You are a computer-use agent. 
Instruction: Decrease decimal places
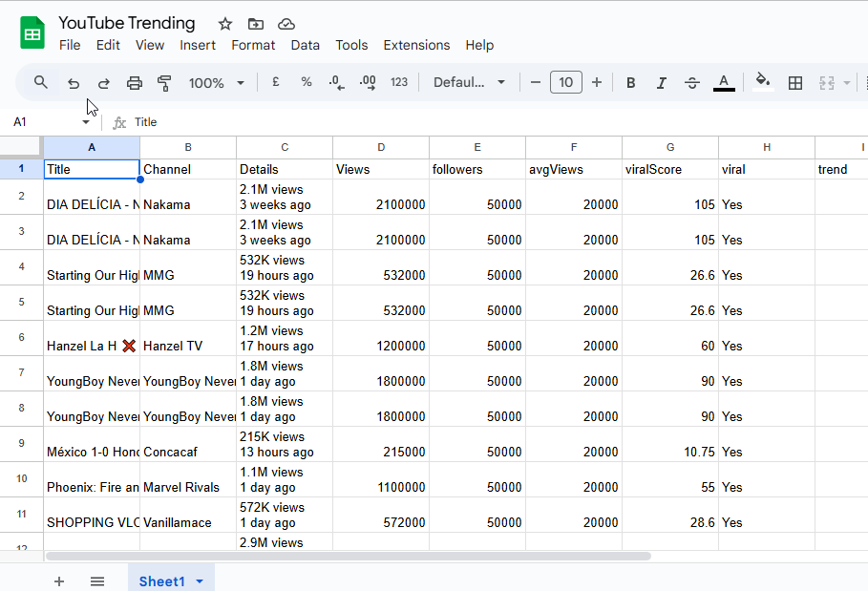coord(336,83)
